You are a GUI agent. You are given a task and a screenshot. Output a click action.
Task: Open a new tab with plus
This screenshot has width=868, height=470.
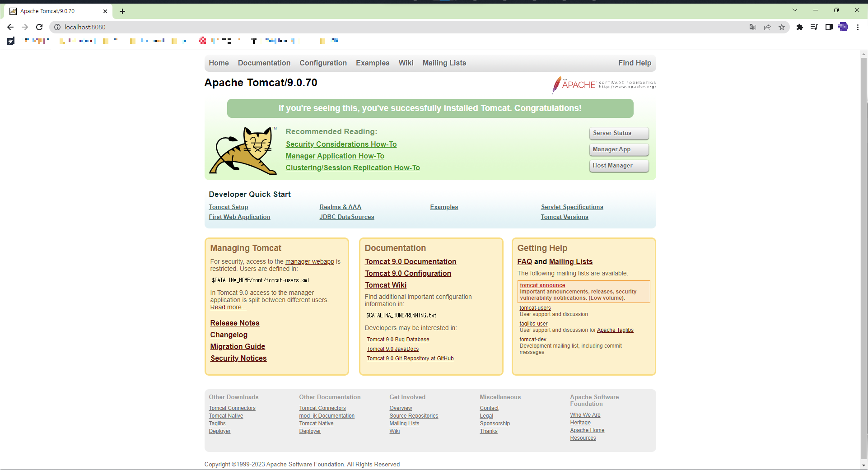point(122,11)
